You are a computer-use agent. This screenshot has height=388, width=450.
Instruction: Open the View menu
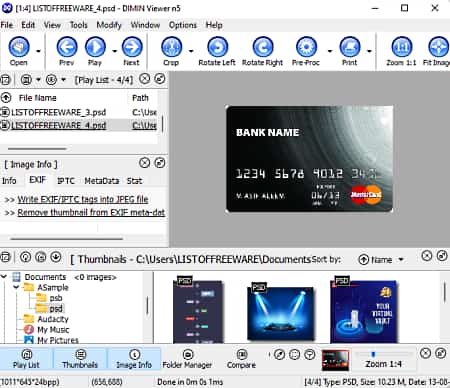(52, 25)
